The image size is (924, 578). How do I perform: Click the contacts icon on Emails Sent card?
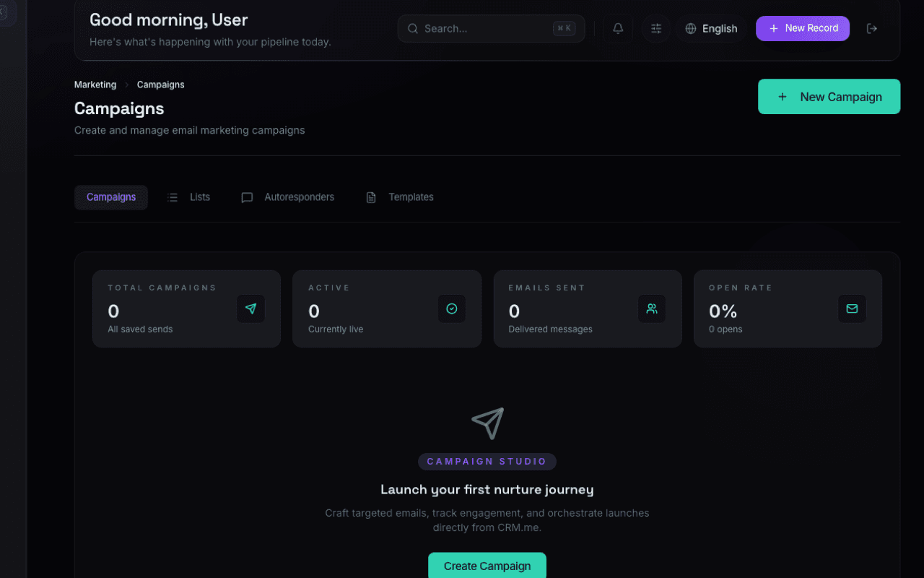652,309
